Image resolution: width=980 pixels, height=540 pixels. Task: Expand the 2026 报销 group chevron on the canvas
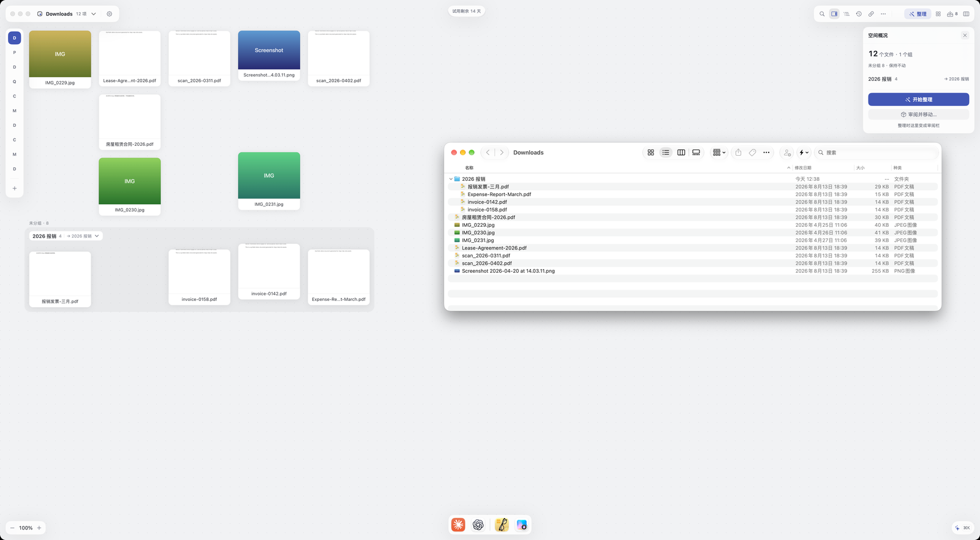point(97,236)
